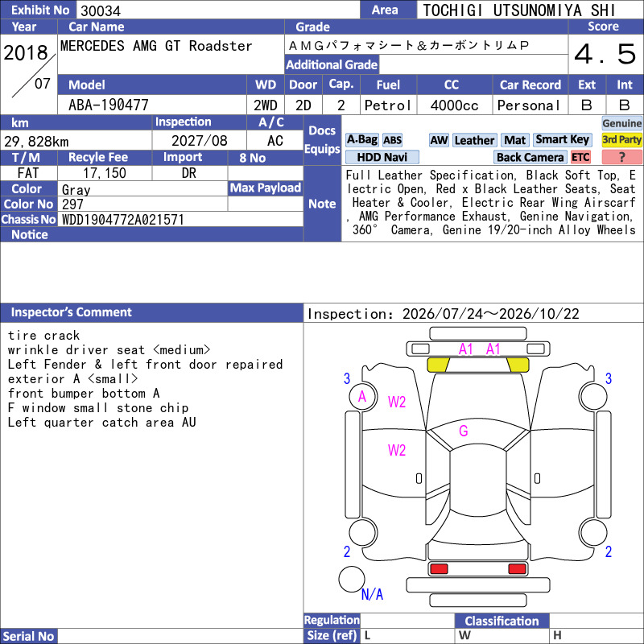Click the ABS equipment badge
The height and width of the screenshot is (644, 644).
pyautogui.click(x=392, y=140)
